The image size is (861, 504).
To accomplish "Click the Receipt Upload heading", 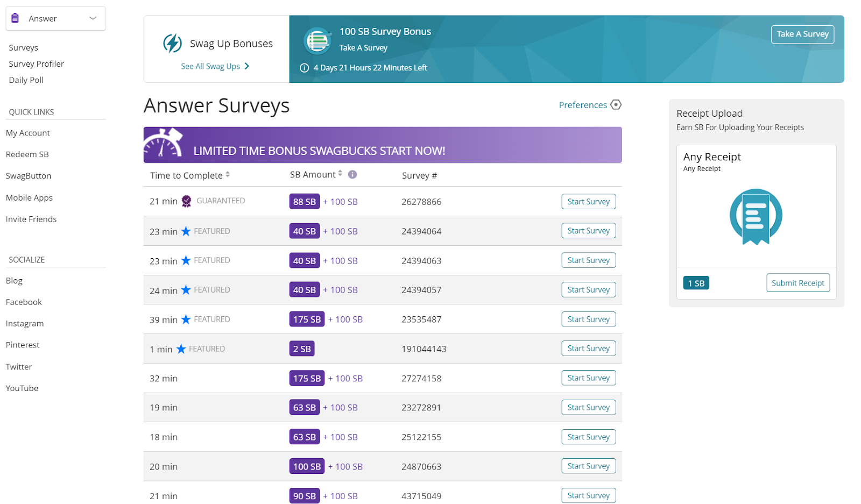I will tap(709, 113).
